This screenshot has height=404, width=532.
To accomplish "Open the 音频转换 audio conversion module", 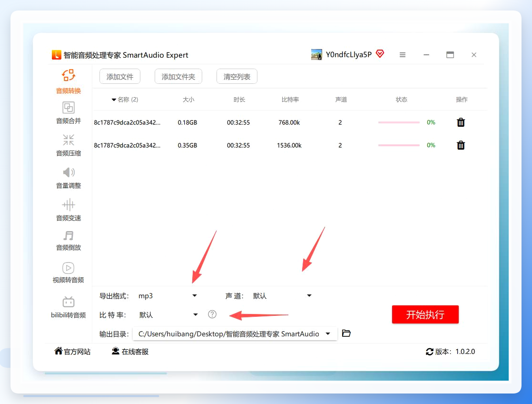I will tap(68, 81).
